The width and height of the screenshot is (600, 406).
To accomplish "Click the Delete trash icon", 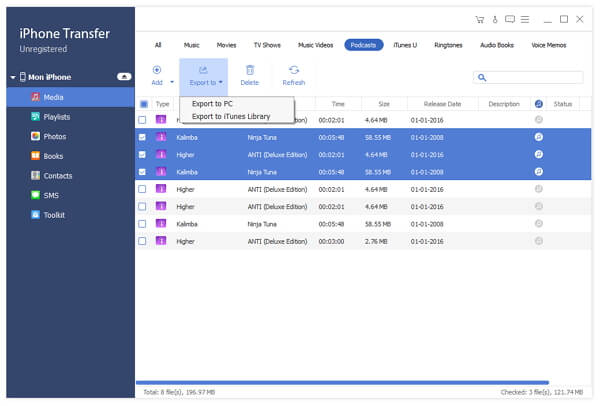I will coord(249,70).
